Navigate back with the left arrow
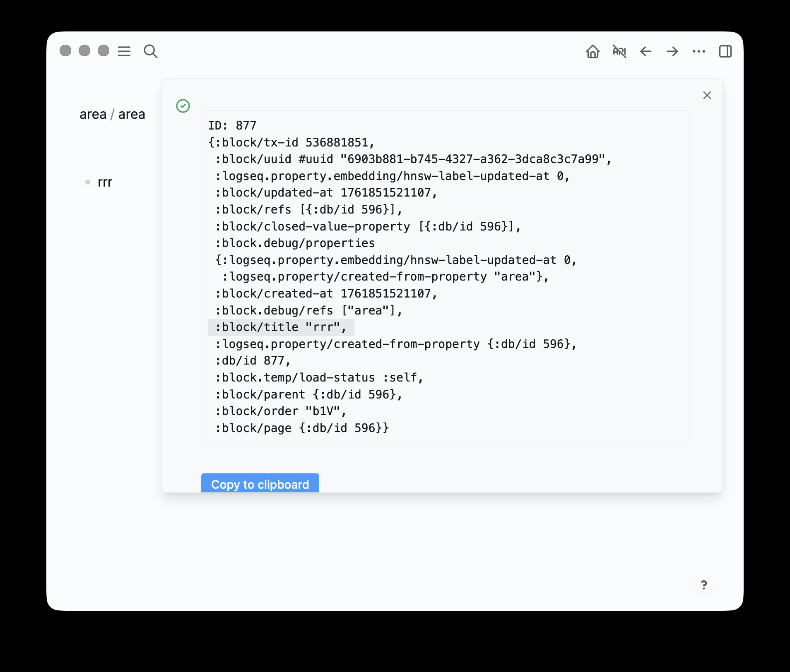The height and width of the screenshot is (672, 790). tap(645, 51)
